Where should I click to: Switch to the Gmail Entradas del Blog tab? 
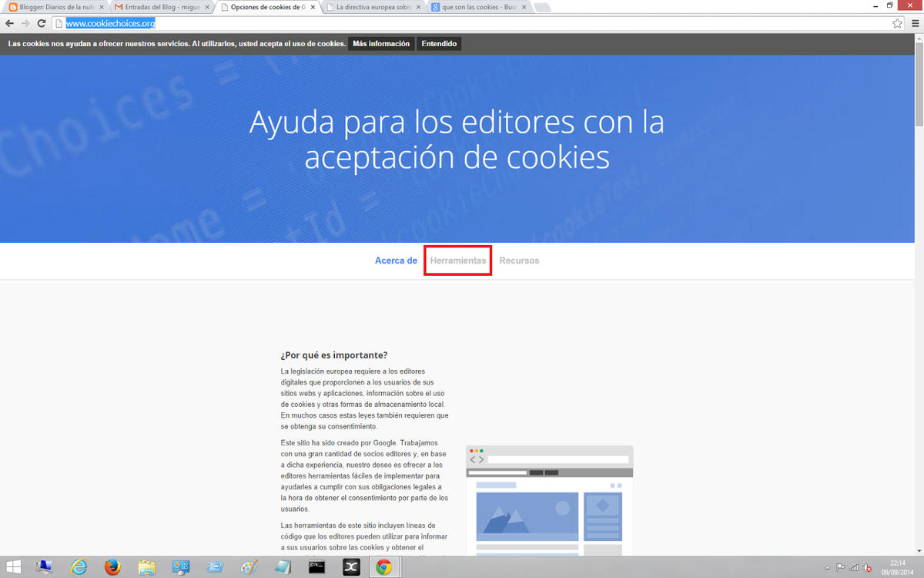(158, 7)
